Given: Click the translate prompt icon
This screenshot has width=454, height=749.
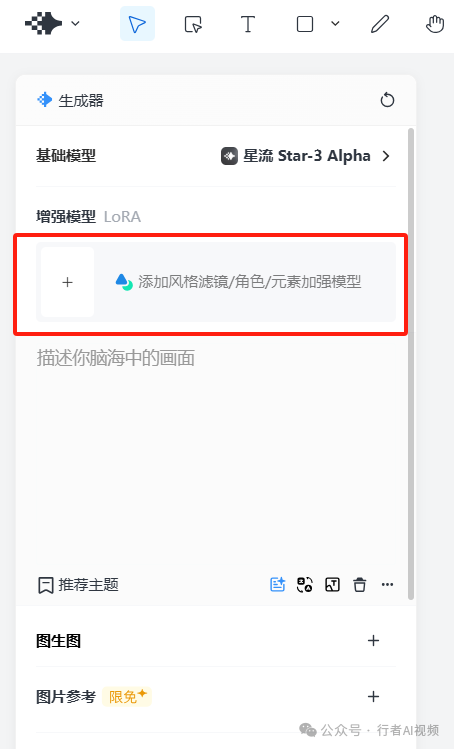Looking at the screenshot, I should 305,584.
